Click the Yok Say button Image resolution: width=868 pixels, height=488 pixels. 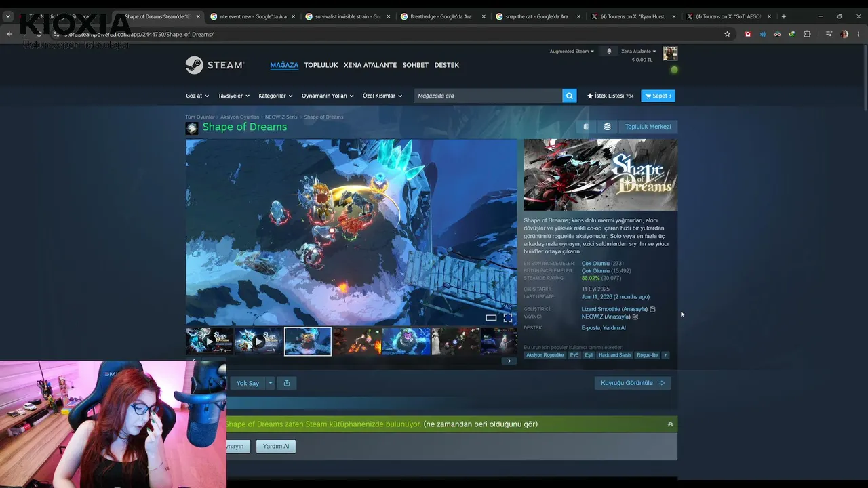248,383
